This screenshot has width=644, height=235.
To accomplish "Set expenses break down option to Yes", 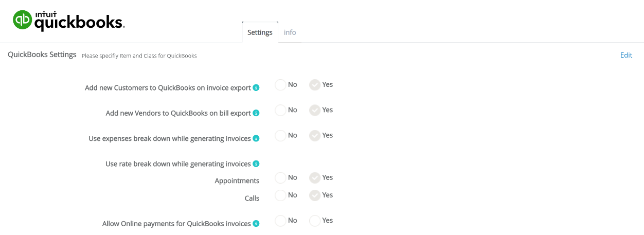I will (x=315, y=136).
